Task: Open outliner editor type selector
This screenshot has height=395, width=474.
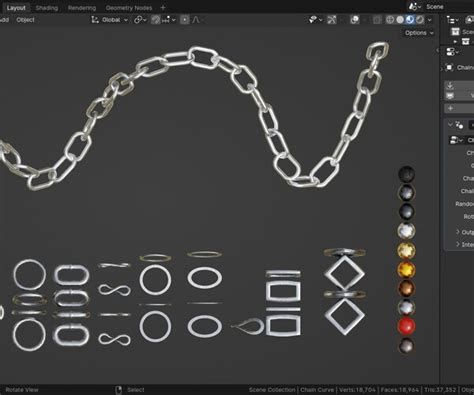Action: coord(452,20)
